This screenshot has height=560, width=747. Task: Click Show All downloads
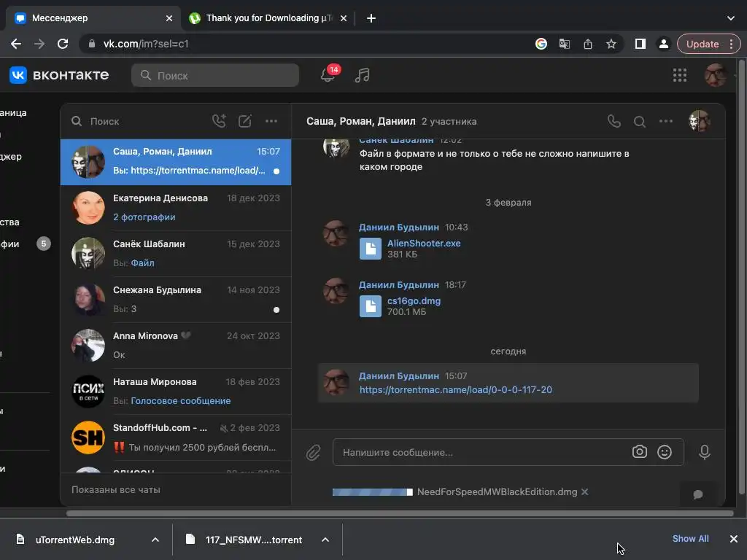tap(690, 539)
